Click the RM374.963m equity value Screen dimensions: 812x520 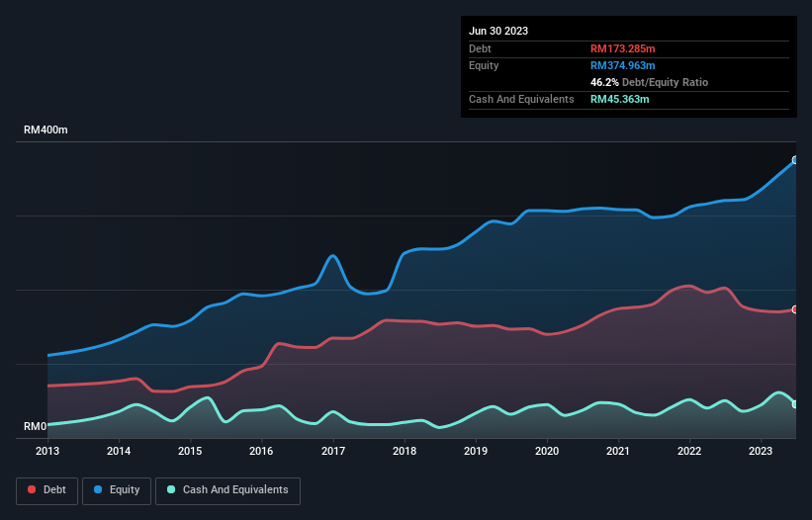point(622,65)
